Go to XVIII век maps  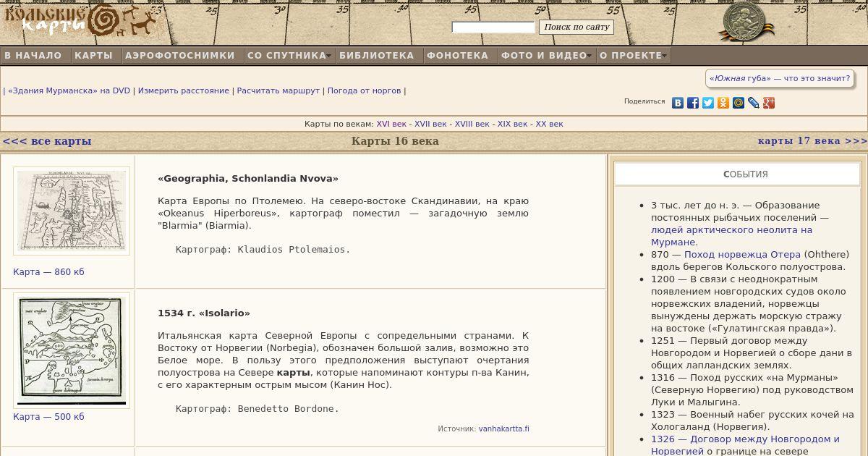click(472, 124)
